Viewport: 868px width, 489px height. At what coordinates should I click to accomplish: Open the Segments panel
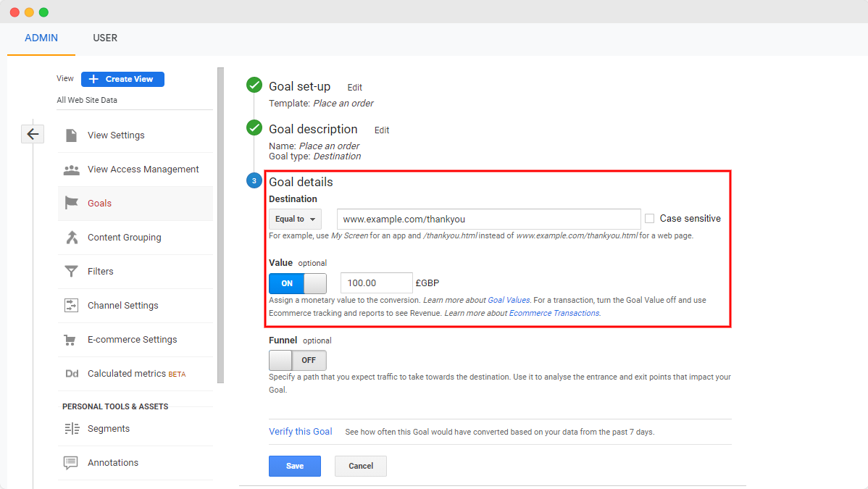108,429
